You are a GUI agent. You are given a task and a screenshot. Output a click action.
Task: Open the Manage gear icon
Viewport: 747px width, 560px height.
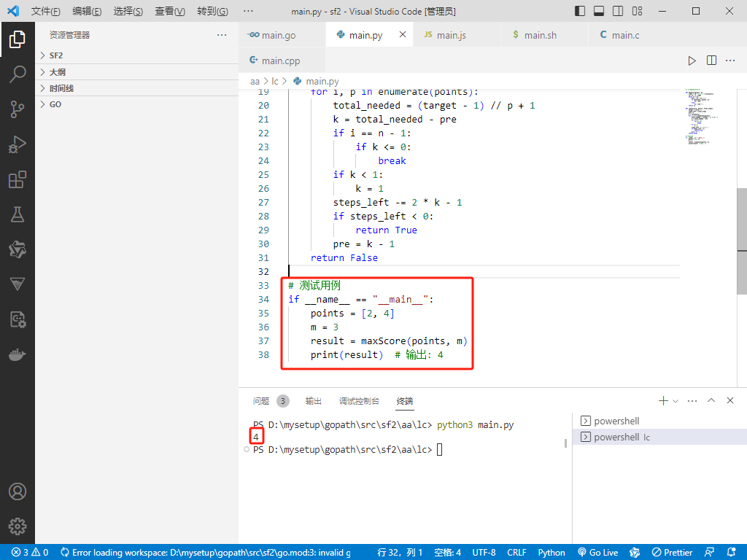(18, 526)
